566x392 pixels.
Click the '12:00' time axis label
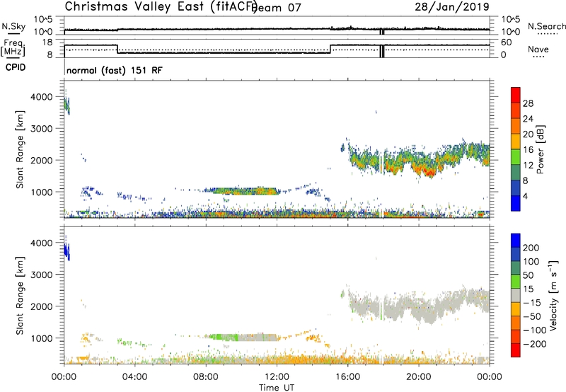[x=277, y=377]
